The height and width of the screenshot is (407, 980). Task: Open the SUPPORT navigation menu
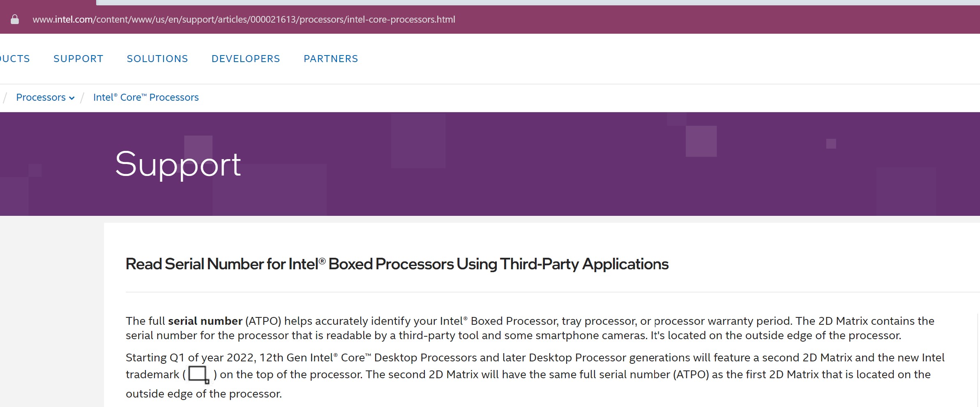coord(78,59)
